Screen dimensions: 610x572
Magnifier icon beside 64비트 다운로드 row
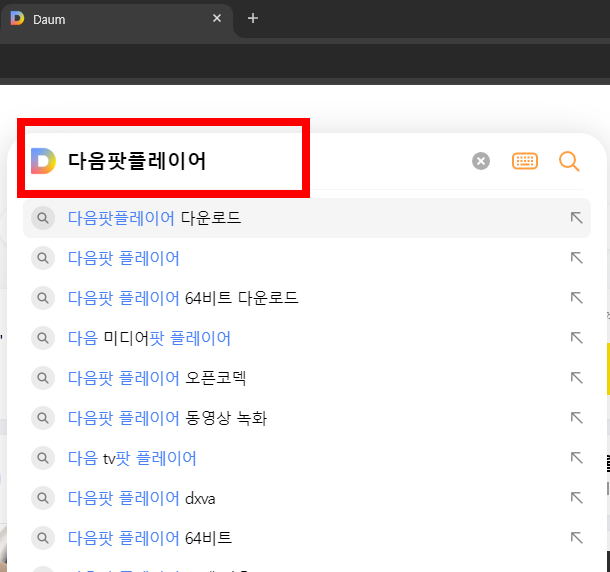click(43, 298)
